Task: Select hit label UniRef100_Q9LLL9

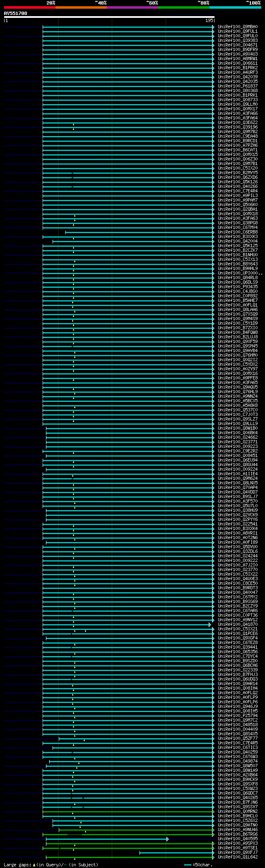Action: (x=238, y=423)
